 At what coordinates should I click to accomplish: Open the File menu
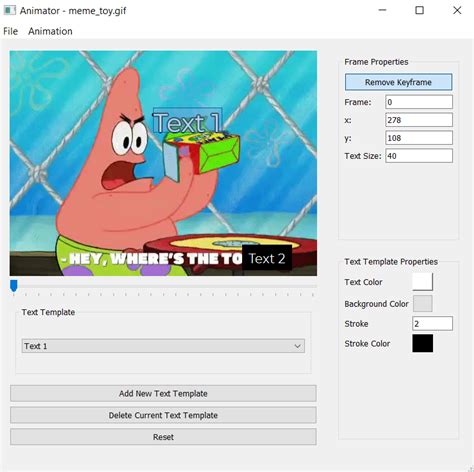tap(10, 31)
